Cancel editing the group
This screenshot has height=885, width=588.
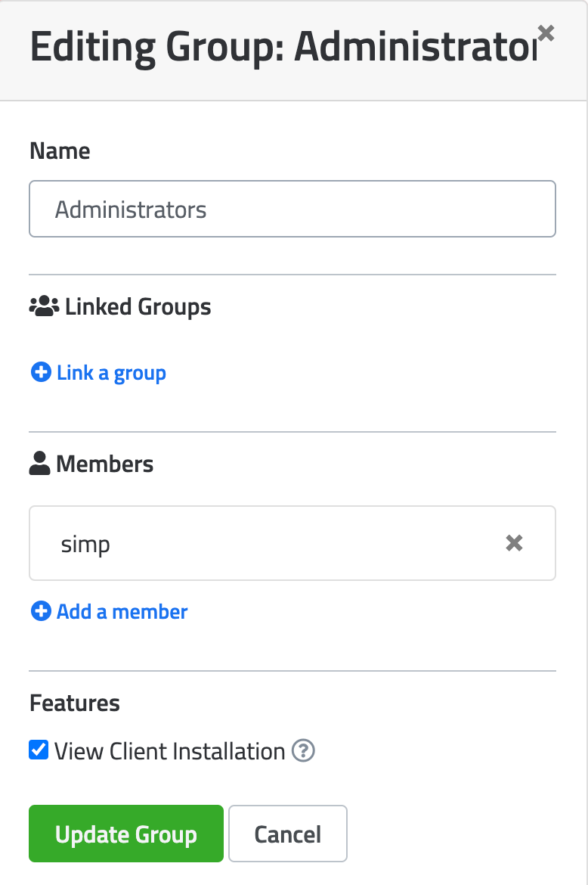point(287,834)
